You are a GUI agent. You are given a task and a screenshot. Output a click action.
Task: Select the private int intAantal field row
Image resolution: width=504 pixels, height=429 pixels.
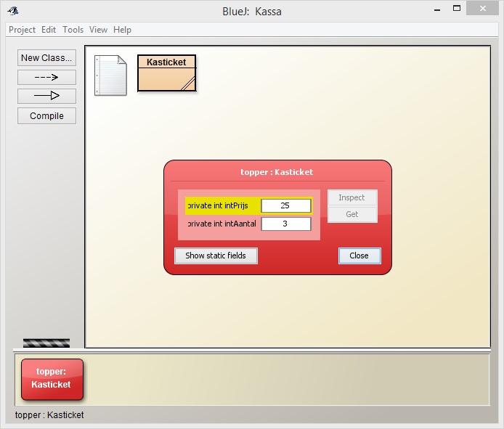coord(249,224)
